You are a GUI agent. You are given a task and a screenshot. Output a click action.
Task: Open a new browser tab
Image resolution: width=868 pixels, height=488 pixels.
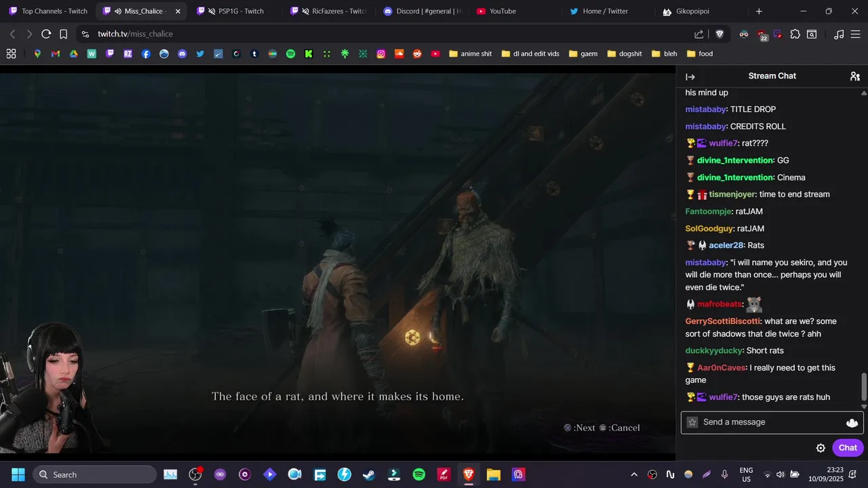[x=759, y=11]
